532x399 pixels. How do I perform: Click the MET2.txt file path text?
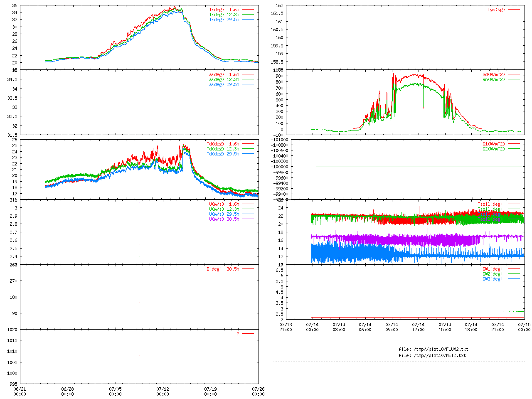[432, 355]
